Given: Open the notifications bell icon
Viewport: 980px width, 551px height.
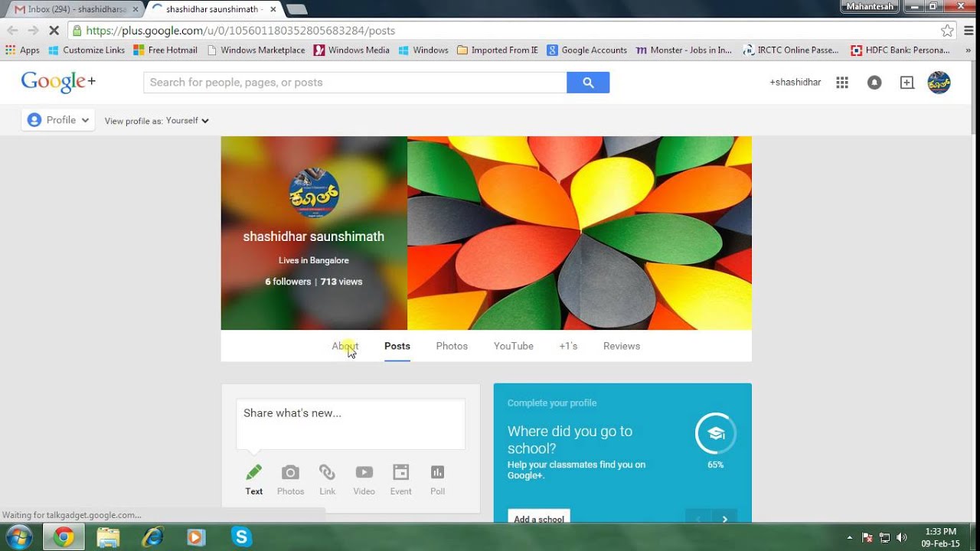Looking at the screenshot, I should (x=874, y=83).
